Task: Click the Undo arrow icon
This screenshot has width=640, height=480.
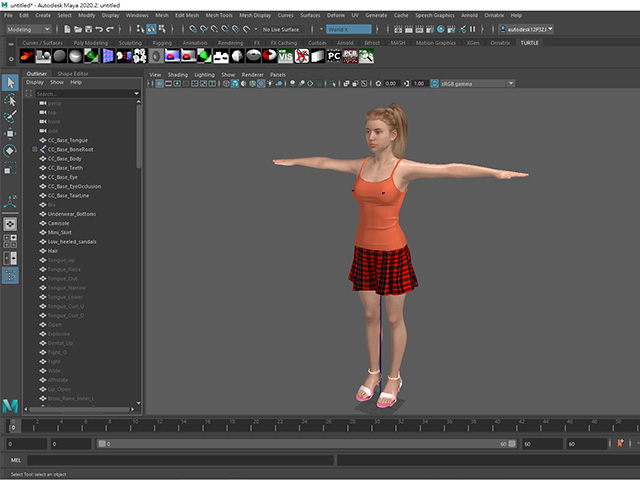Action: tap(99, 29)
